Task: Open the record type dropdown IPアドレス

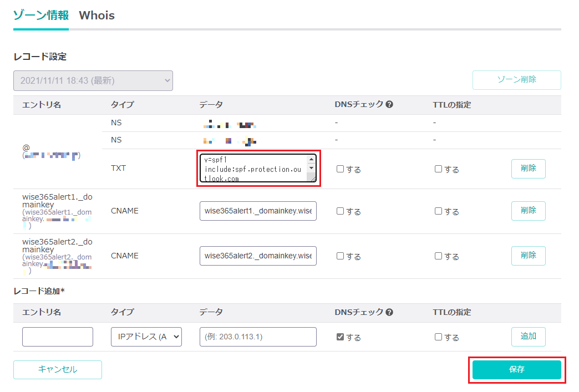Action: 146,337
